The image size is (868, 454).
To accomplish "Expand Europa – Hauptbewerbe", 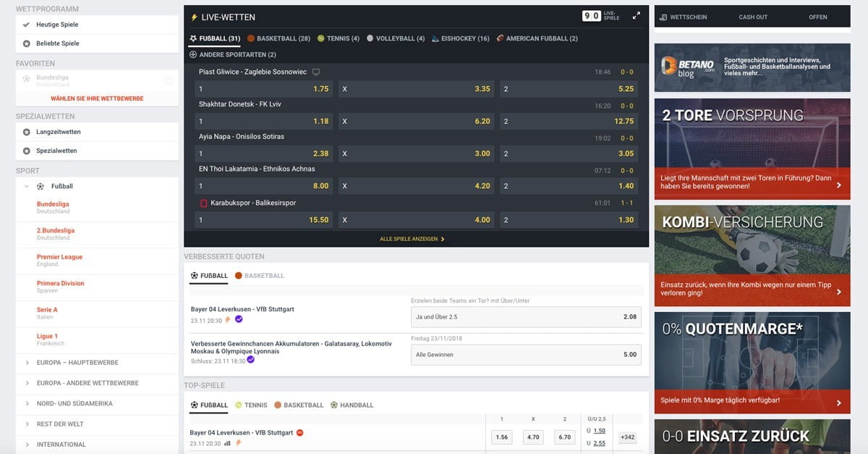I will (x=27, y=363).
